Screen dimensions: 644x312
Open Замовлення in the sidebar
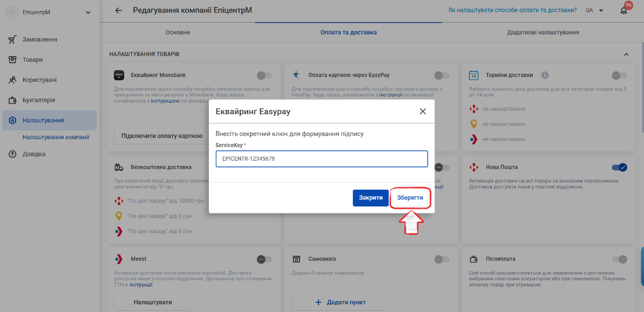[x=49, y=39]
